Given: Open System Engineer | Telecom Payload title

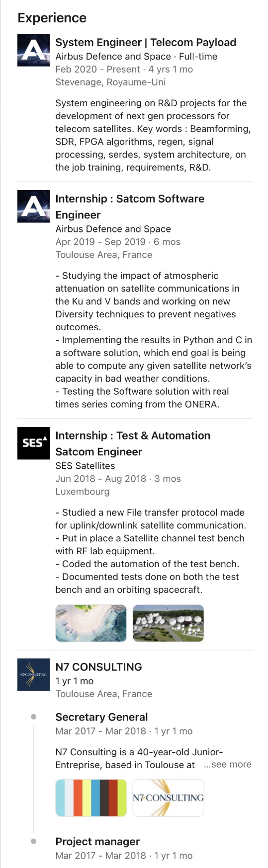Looking at the screenshot, I should click(146, 42).
